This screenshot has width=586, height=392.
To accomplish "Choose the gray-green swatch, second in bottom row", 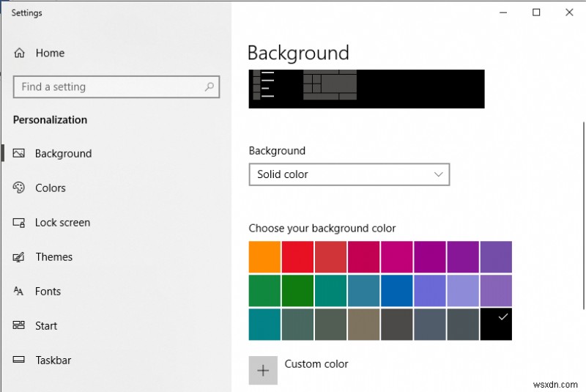I will pos(297,325).
